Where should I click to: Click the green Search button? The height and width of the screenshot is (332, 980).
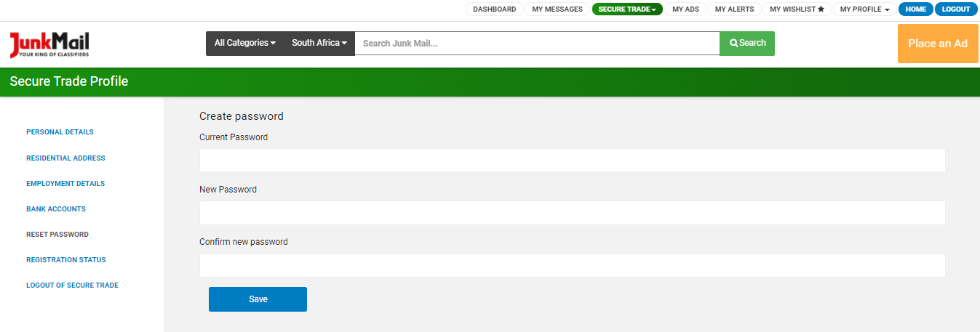tap(747, 44)
